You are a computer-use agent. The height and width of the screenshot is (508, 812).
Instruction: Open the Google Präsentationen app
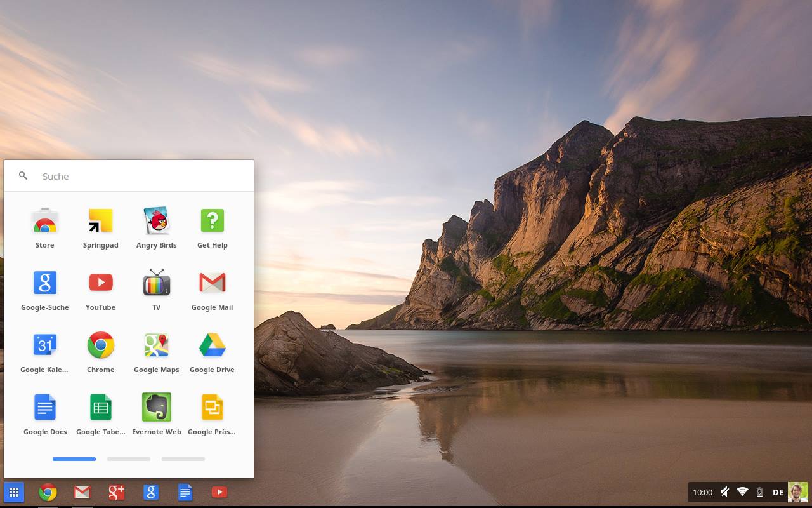coord(212,408)
